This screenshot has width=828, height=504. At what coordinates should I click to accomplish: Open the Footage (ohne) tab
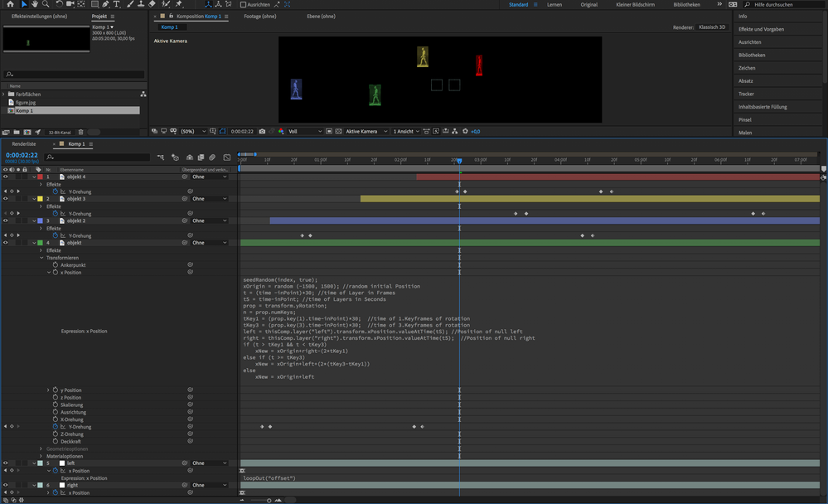pyautogui.click(x=259, y=17)
